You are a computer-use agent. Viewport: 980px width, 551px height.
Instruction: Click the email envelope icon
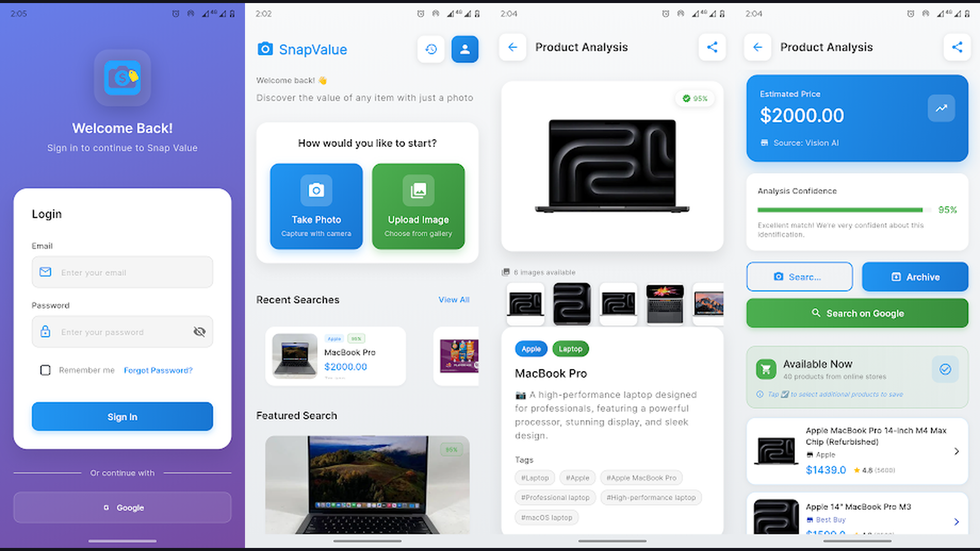[45, 272]
